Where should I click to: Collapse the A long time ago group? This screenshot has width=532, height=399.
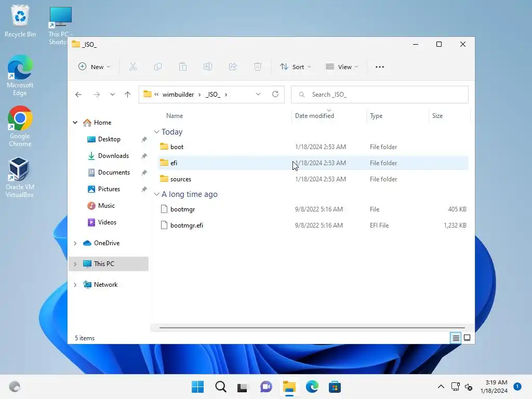pyautogui.click(x=156, y=194)
